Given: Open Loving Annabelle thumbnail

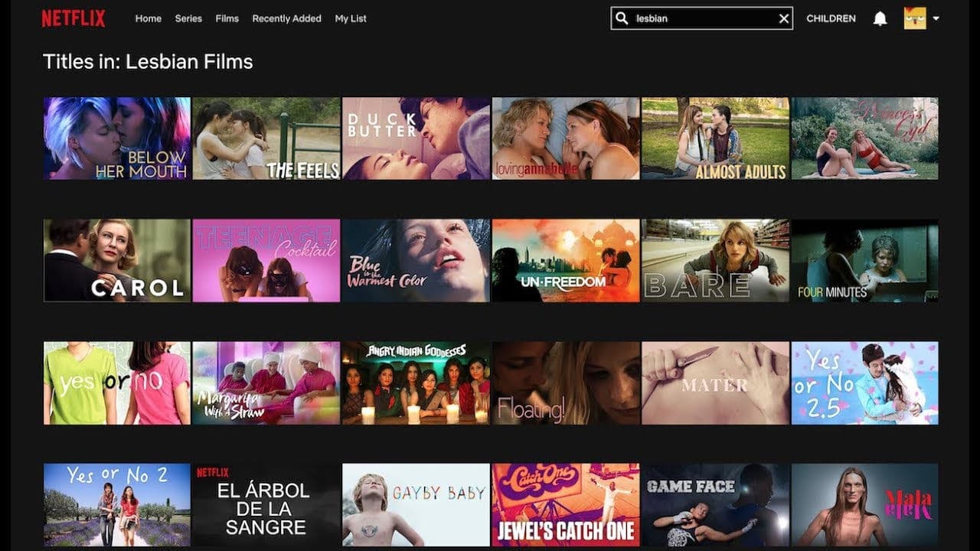Looking at the screenshot, I should 566,139.
